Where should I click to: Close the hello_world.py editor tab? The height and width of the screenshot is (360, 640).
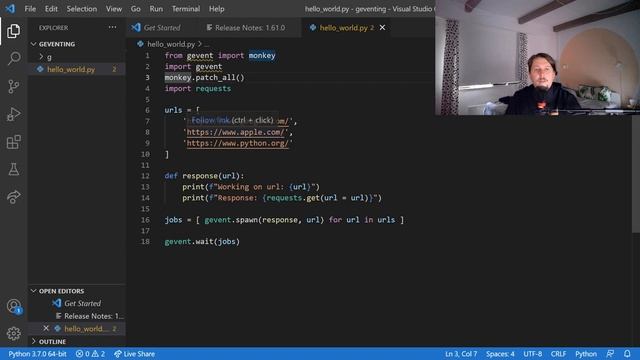click(x=382, y=27)
